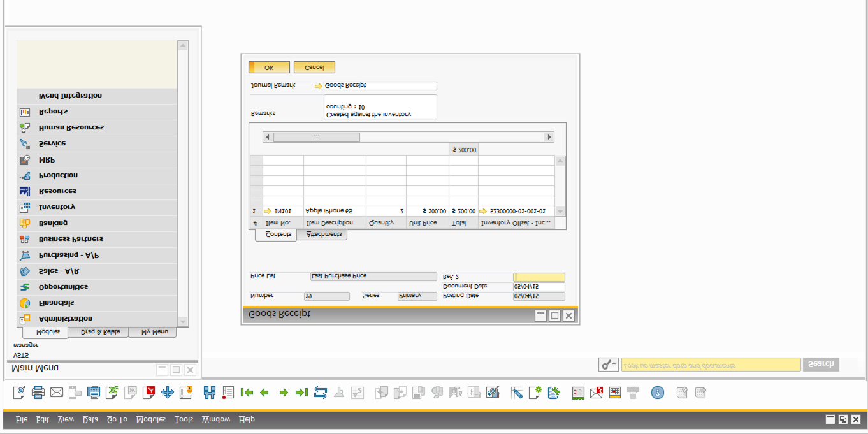The image size is (868, 434).
Task: Switch to the Contents tab
Action: (x=277, y=235)
